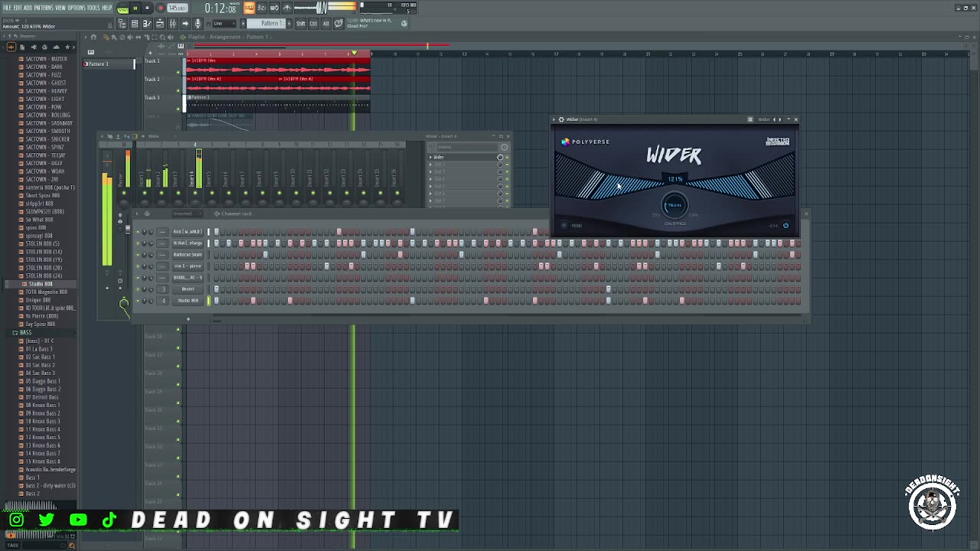This screenshot has height=551, width=980.
Task: Open the Pattern 1 selector
Action: (266, 24)
